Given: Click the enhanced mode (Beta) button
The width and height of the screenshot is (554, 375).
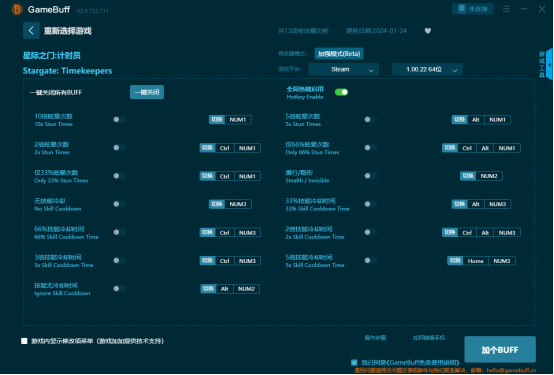Looking at the screenshot, I should pyautogui.click(x=339, y=54).
